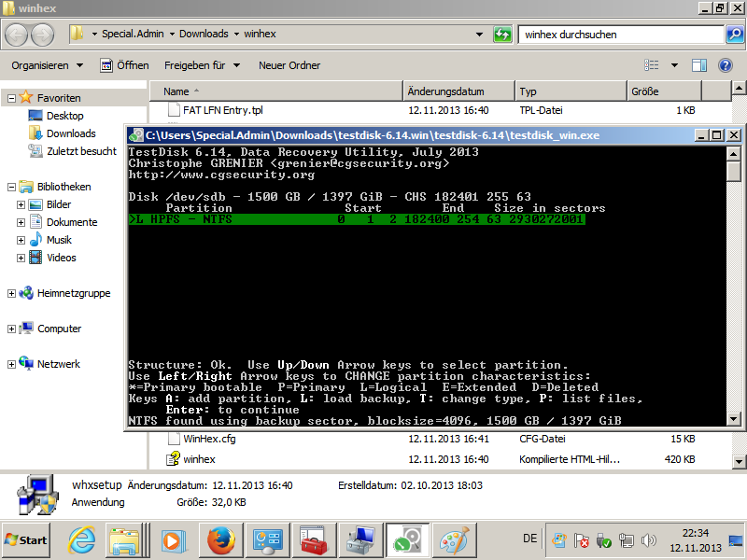Viewport: 747px width, 560px height.
Task: Open the Explorer help icon
Action: point(726,65)
